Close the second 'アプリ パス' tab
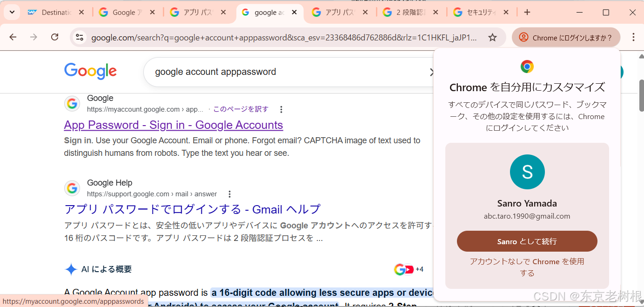This screenshot has height=307, width=644. pyautogui.click(x=365, y=13)
